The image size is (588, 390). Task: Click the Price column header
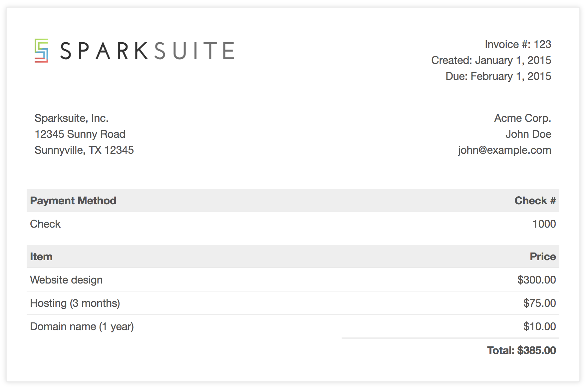click(543, 257)
